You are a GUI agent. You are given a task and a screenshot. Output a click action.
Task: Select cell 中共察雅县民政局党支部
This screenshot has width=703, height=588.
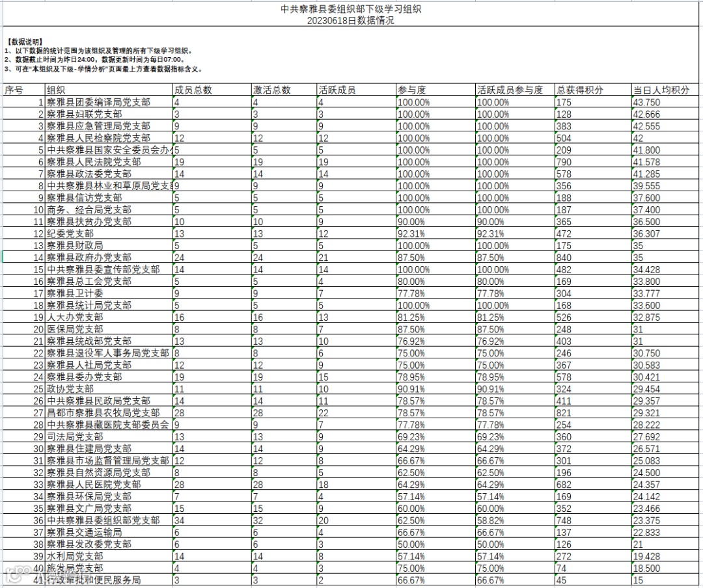click(x=109, y=401)
